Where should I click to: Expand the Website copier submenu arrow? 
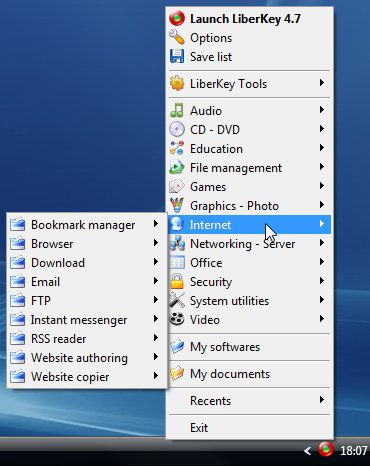[156, 376]
